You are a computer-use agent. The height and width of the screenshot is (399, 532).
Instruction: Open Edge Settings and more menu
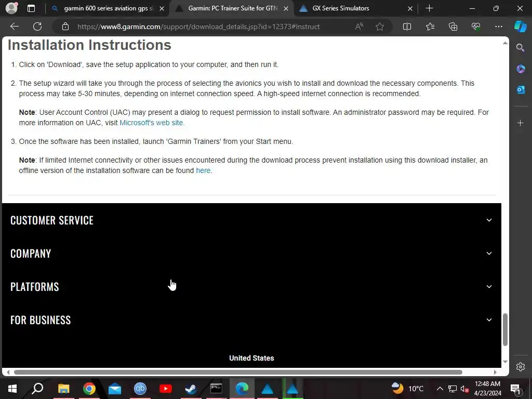click(x=498, y=26)
